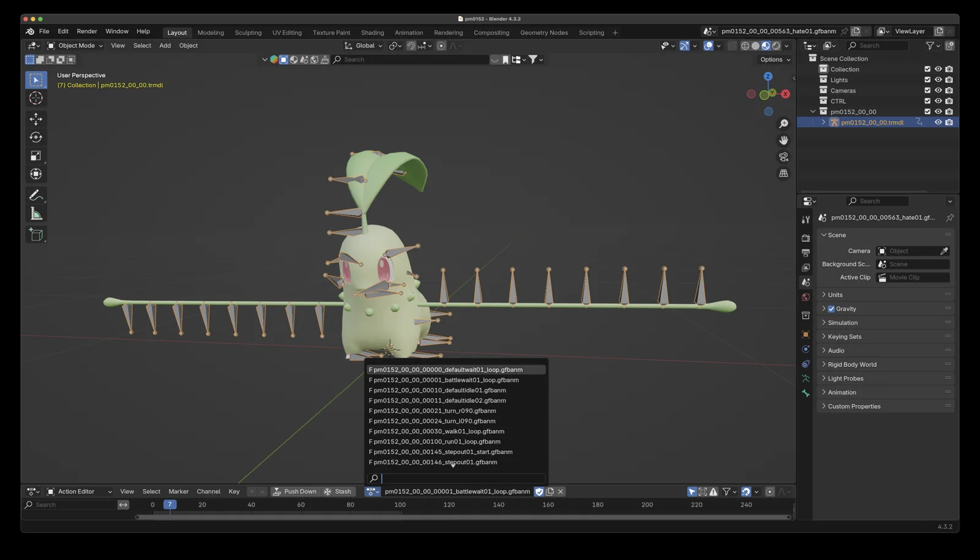Expand the Rigid Body World panel

tap(852, 365)
